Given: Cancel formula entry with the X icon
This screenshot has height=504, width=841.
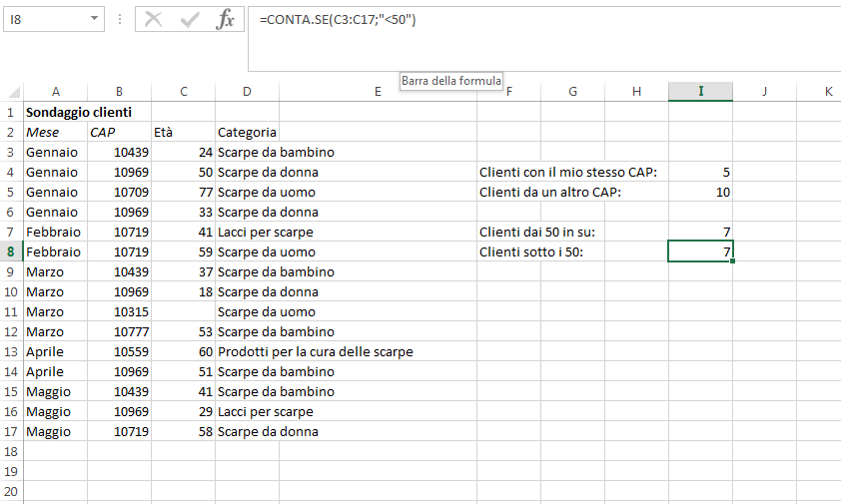Looking at the screenshot, I should (154, 20).
